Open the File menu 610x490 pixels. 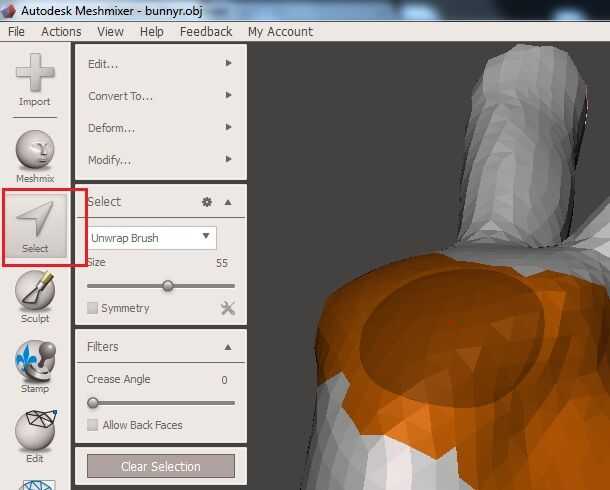[16, 32]
